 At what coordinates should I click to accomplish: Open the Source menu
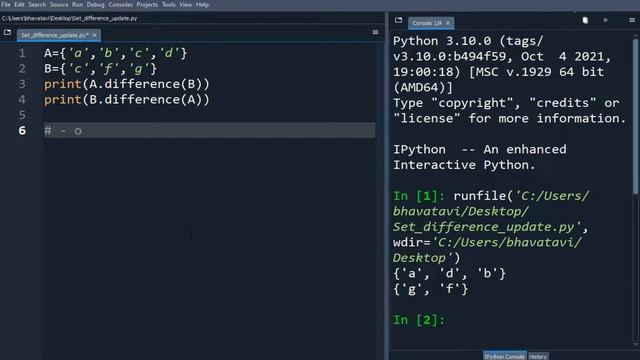pyautogui.click(x=59, y=4)
